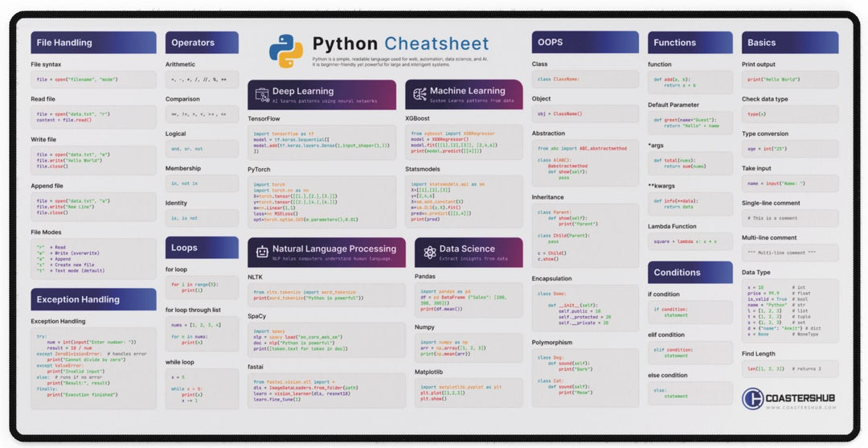Image resolution: width=868 pixels, height=448 pixels.
Task: Click the "Lambda Function" label
Action: click(x=672, y=227)
